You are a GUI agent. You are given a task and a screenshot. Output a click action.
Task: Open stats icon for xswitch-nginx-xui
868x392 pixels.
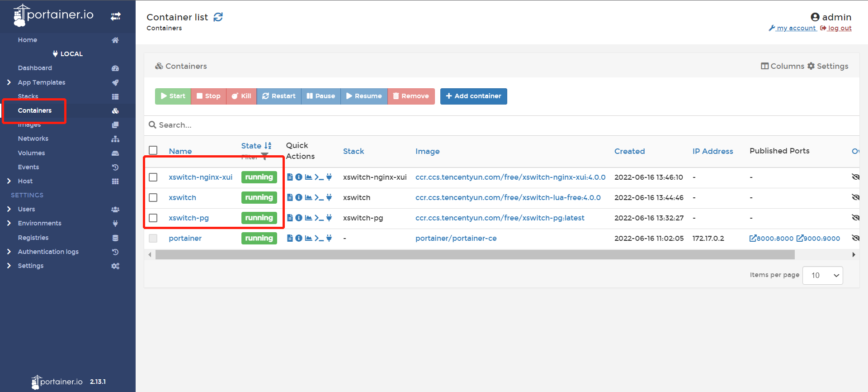coord(308,177)
